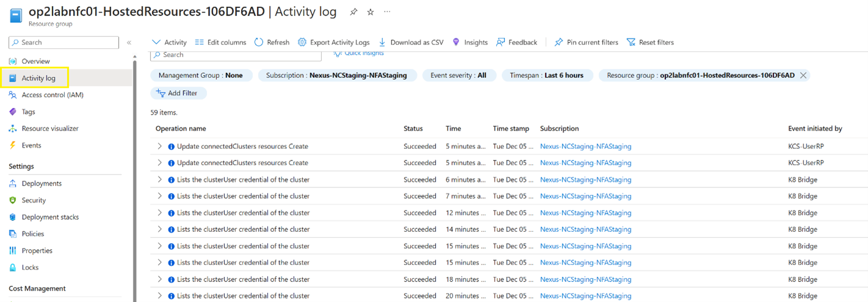Favorite the resource group with star icon

point(370,12)
